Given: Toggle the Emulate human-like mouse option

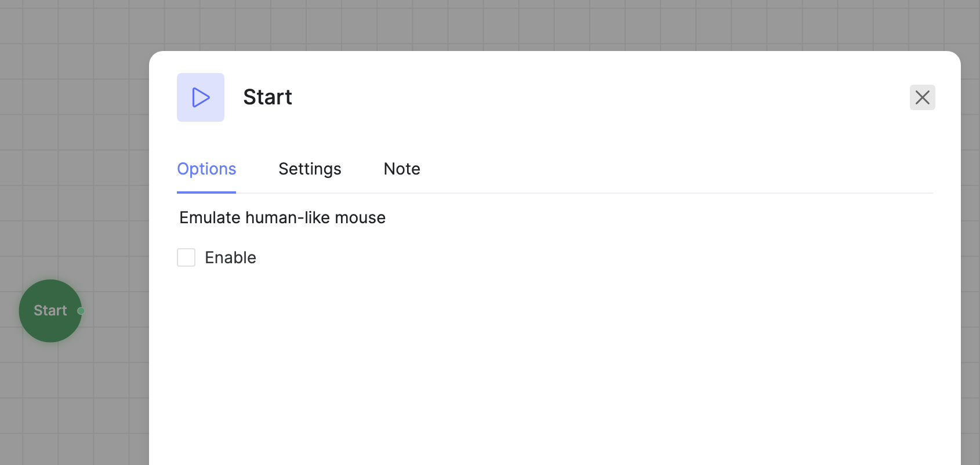Looking at the screenshot, I should coord(186,257).
